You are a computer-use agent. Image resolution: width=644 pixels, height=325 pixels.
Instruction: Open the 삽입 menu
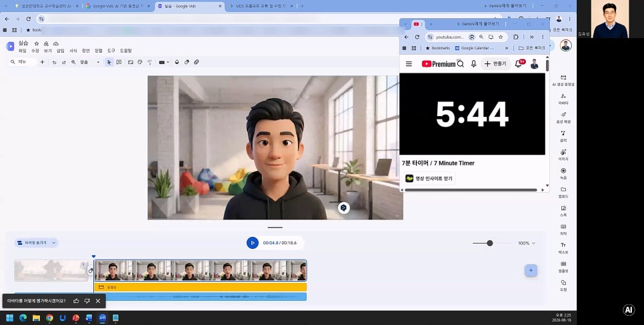click(61, 51)
